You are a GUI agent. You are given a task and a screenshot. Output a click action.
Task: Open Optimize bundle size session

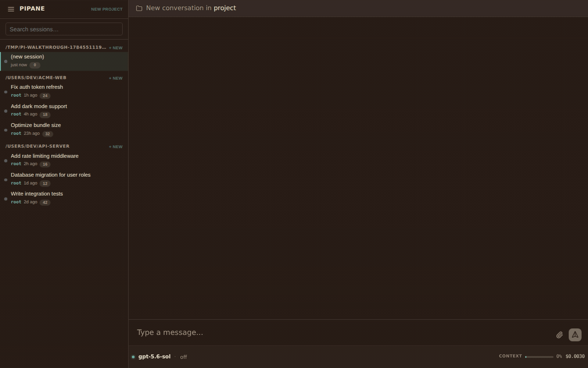pos(64,130)
